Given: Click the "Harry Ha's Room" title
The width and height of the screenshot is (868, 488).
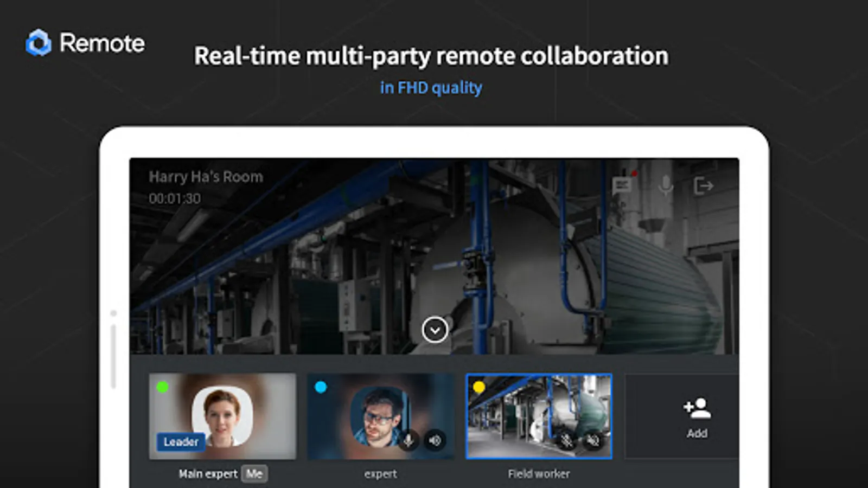Looking at the screenshot, I should 206,177.
